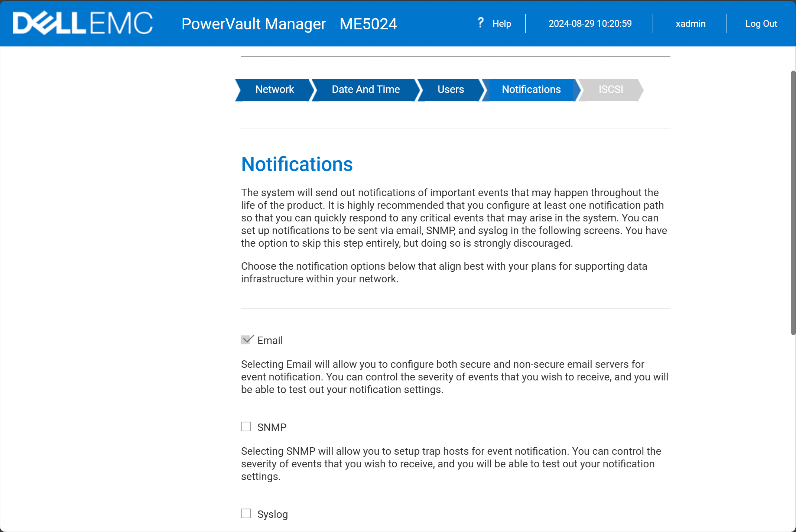Go to the Network wizard step

pyautogui.click(x=274, y=90)
